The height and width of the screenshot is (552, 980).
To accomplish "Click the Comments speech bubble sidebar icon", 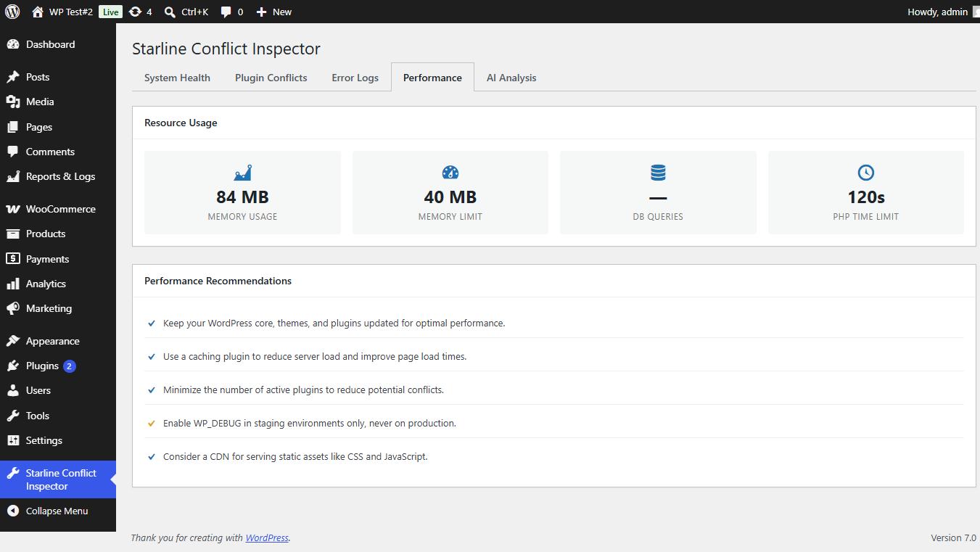I will (x=13, y=152).
